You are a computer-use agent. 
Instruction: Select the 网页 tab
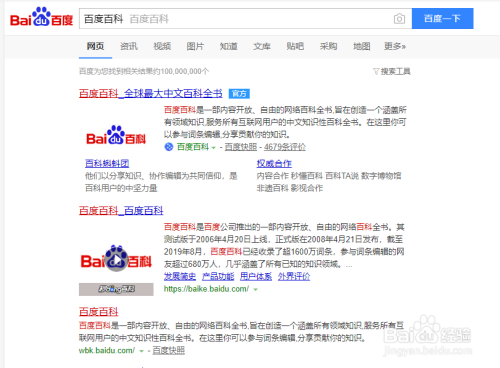coord(95,46)
